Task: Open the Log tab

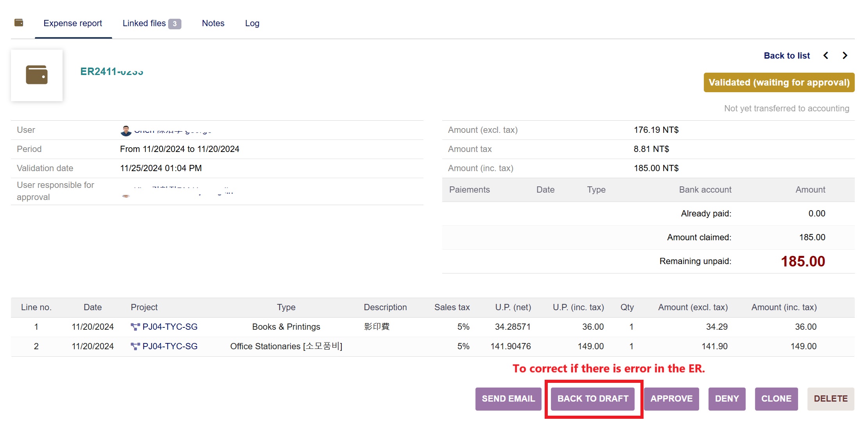Action: pos(252,23)
